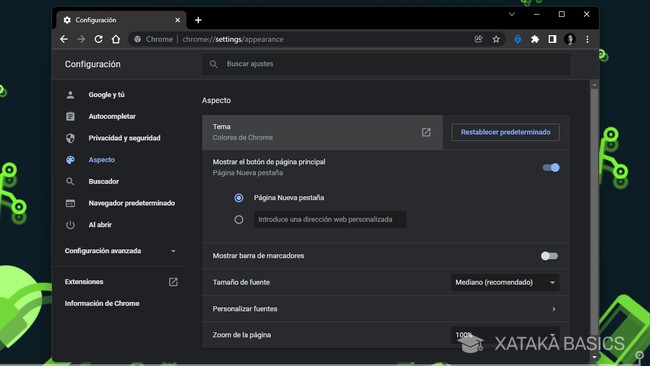Click the forward navigation arrow

(x=81, y=39)
